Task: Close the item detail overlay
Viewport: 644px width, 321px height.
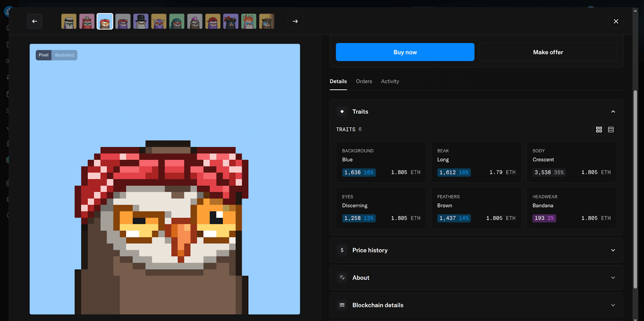Action: coord(616,21)
